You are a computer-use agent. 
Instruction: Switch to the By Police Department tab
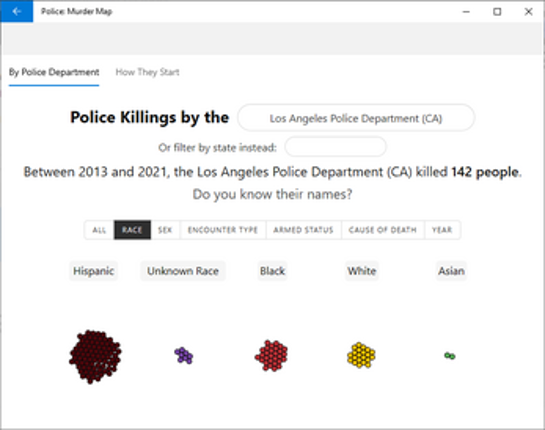click(x=54, y=72)
